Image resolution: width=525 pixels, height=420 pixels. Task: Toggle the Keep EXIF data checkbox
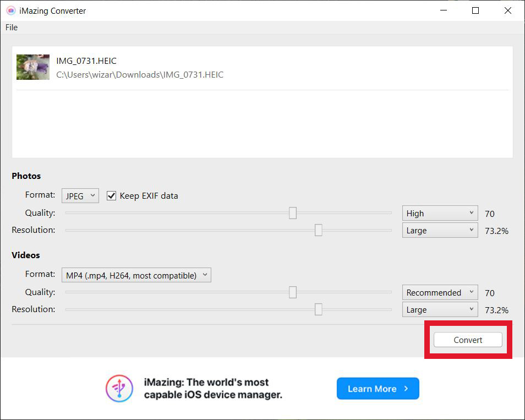112,196
